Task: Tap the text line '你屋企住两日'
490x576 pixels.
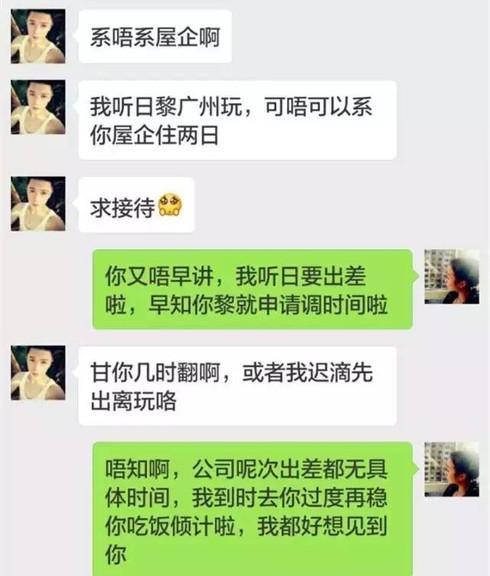Action: tap(155, 136)
